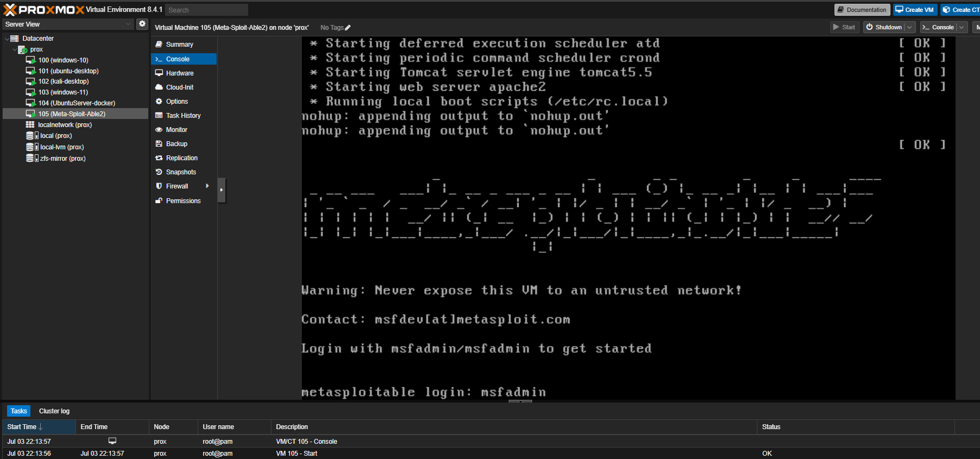The width and height of the screenshot is (980, 459).
Task: Expand the Firewall submenu arrow
Action: (207, 186)
